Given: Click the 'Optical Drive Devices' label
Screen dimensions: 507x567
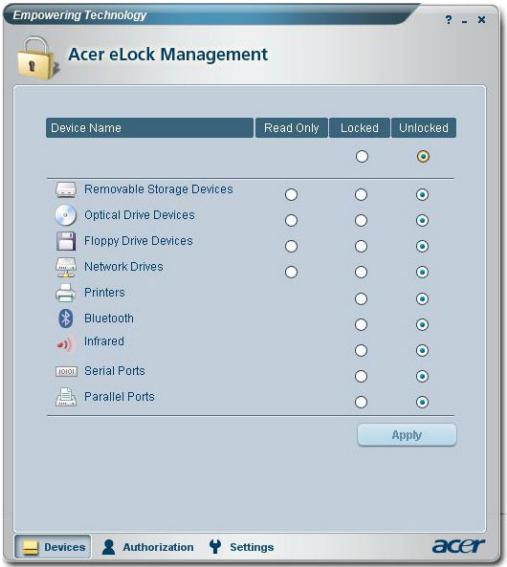Looking at the screenshot, I should click(x=139, y=215).
